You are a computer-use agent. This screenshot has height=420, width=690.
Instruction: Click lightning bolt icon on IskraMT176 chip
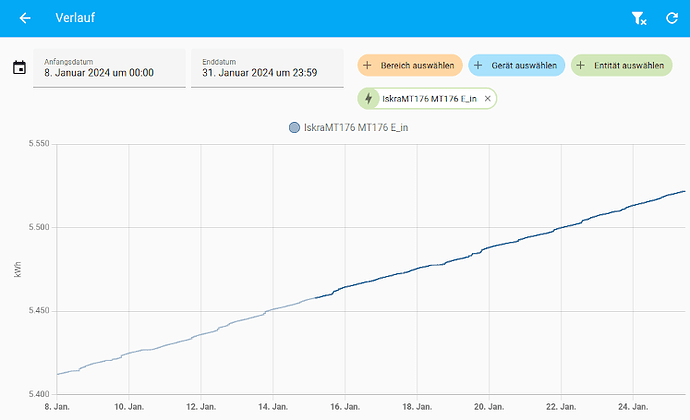[369, 99]
